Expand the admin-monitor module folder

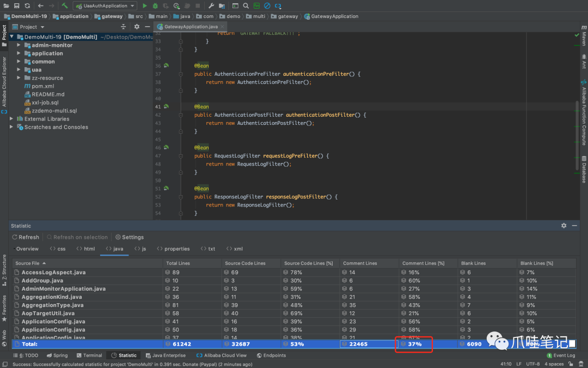click(19, 45)
